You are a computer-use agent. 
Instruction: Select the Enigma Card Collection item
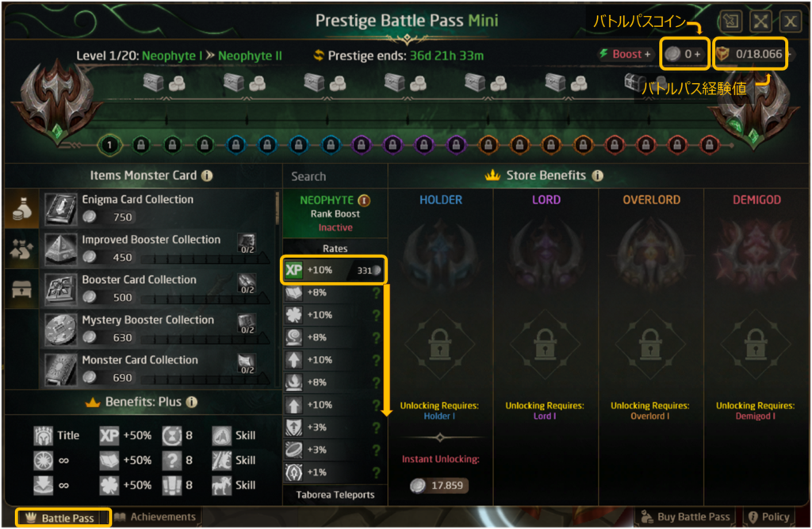159,209
